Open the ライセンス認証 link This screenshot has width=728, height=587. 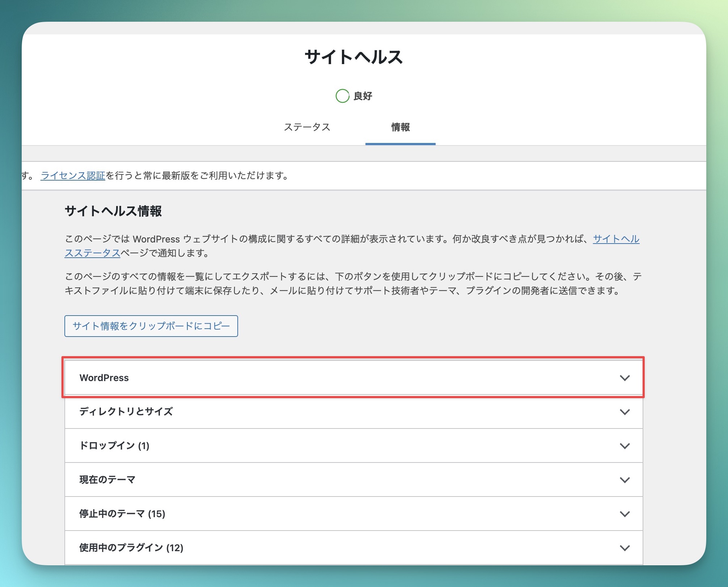point(73,176)
